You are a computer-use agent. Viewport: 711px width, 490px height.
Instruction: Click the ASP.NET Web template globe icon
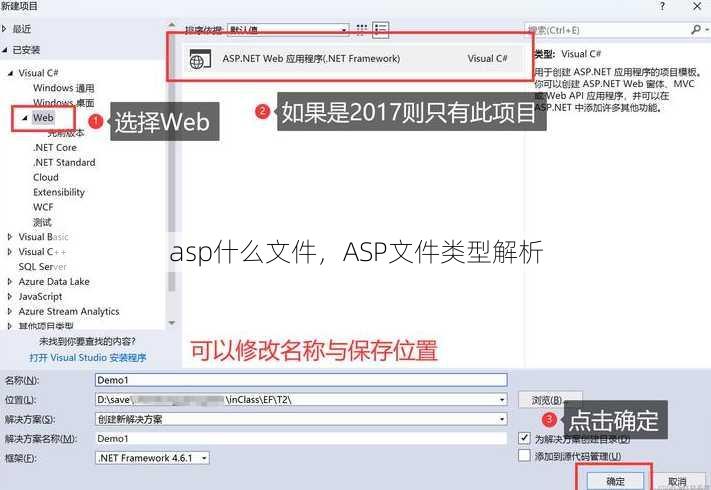coord(200,59)
